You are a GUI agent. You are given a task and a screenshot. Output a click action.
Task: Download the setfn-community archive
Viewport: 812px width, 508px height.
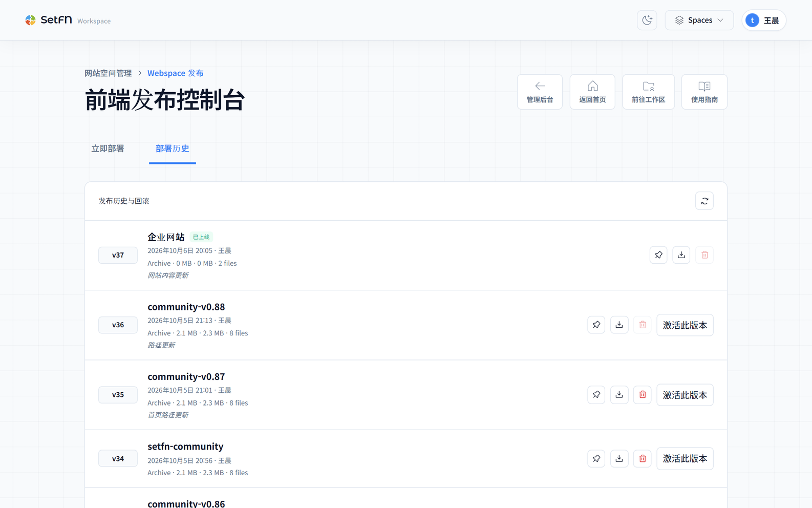pyautogui.click(x=619, y=459)
